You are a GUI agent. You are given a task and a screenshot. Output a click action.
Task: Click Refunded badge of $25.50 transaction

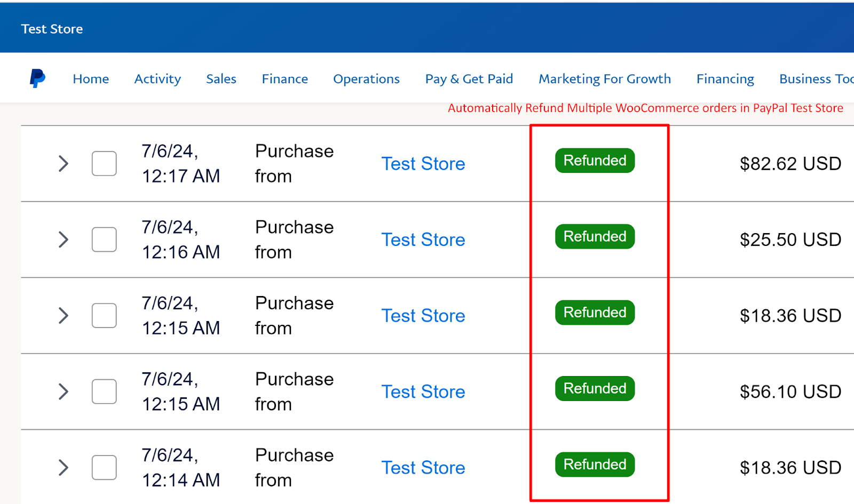595,236
